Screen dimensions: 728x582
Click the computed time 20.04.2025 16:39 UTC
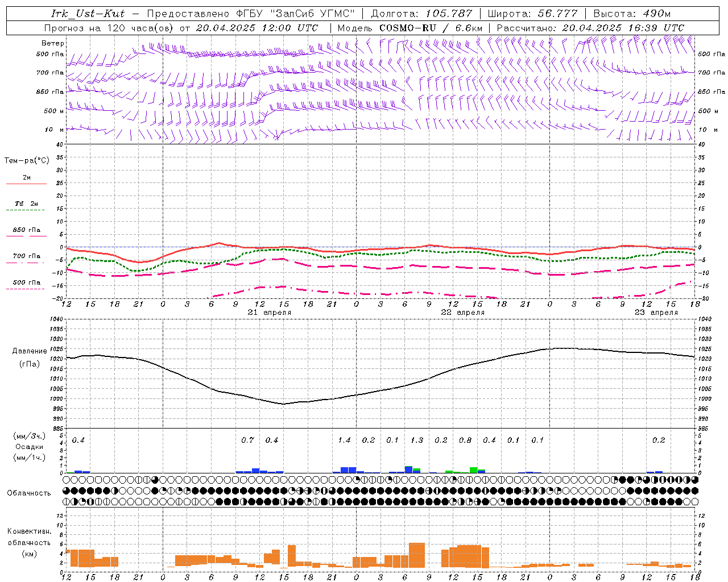623,27
